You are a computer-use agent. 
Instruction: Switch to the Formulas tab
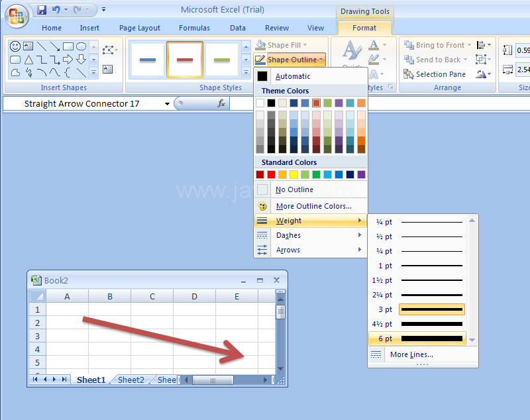tap(194, 28)
